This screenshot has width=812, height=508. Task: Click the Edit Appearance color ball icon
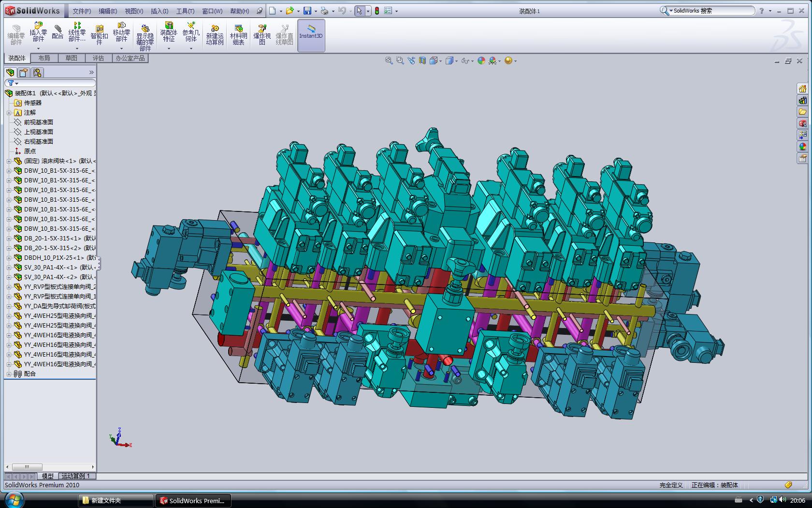click(481, 60)
